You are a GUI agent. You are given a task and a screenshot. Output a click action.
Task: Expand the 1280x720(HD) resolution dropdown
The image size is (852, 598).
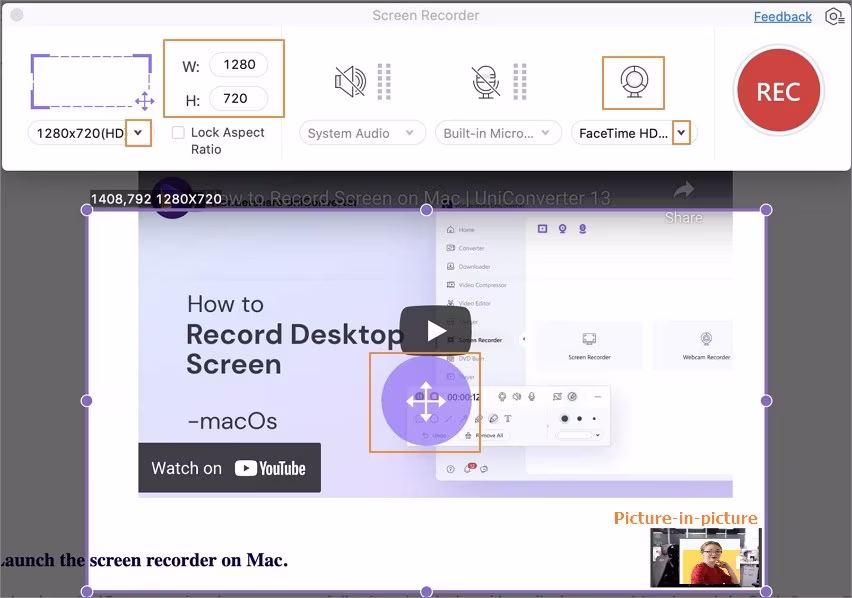(138, 133)
